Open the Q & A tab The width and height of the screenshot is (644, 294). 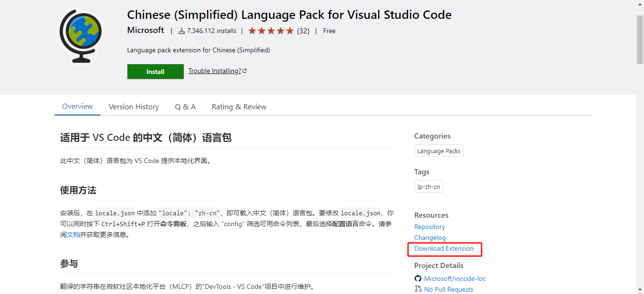(185, 107)
